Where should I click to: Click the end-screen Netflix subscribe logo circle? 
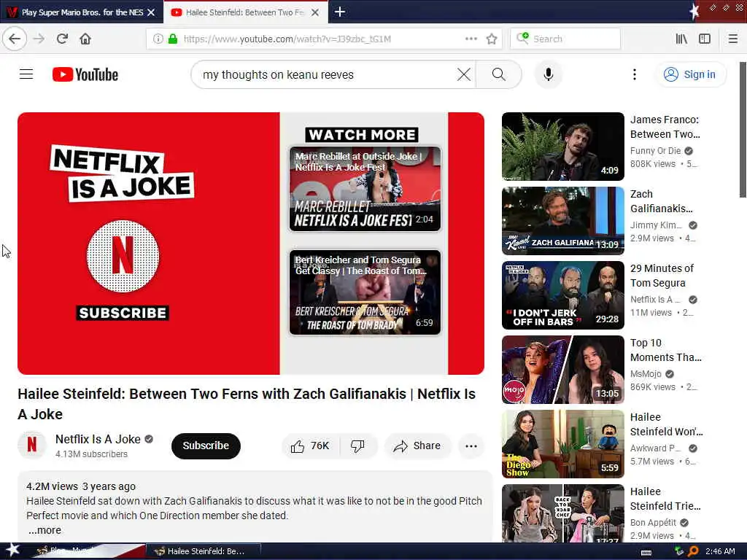pos(123,256)
